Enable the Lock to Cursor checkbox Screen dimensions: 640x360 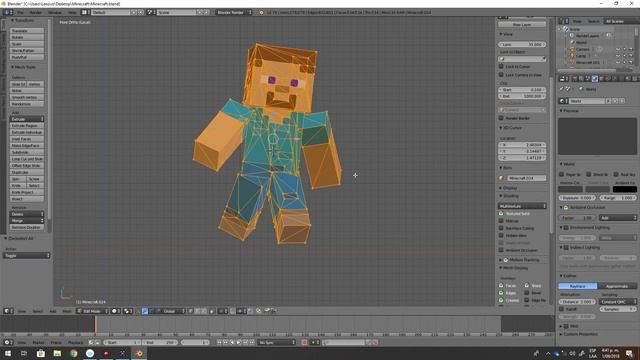click(x=501, y=66)
